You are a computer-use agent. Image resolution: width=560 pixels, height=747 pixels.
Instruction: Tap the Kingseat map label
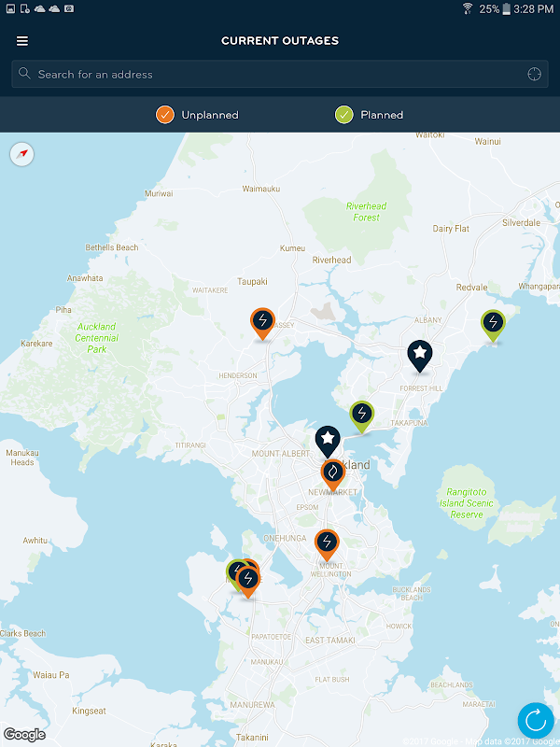(89, 711)
